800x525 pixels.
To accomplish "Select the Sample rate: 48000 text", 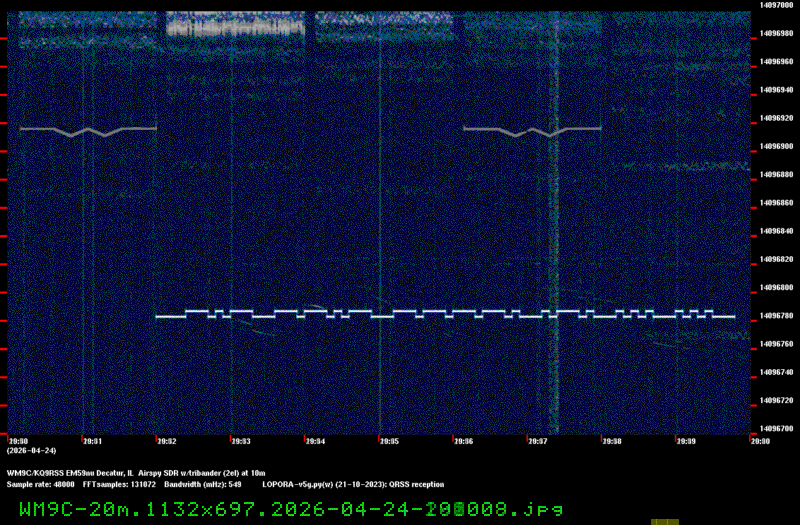I will 40,485.
